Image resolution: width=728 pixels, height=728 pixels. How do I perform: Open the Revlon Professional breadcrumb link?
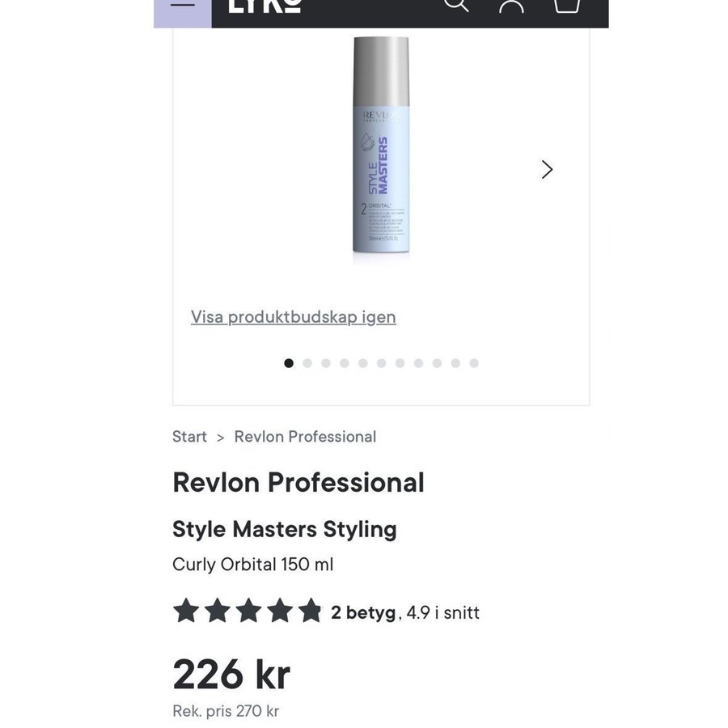[305, 437]
